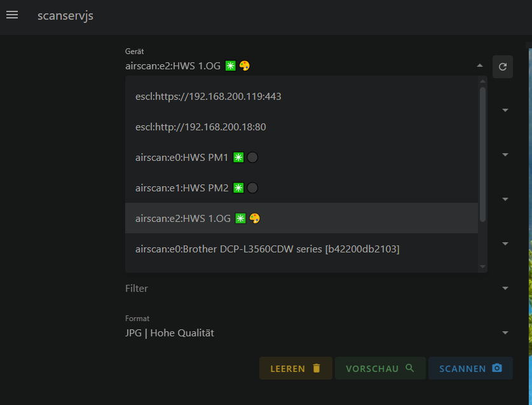Expand the Filter dropdown
Viewport: 532px width, 405px height.
[x=505, y=288]
